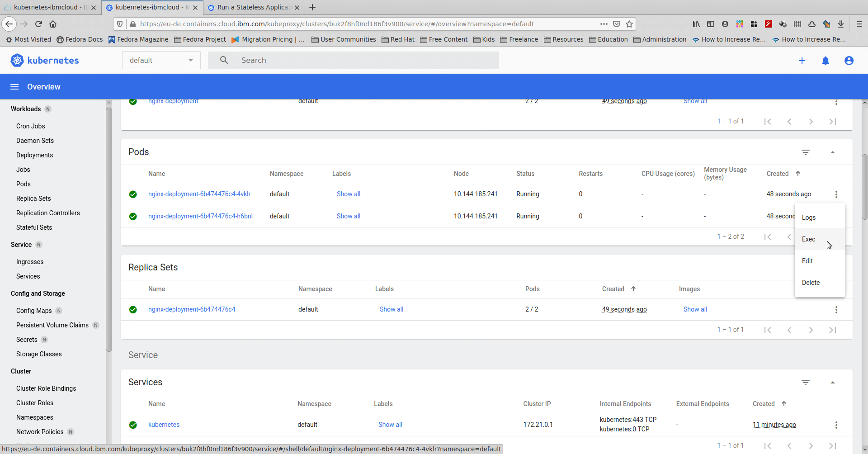Select Logs from the pod context menu
Viewport: 868px width, 454px height.
coord(820,218)
